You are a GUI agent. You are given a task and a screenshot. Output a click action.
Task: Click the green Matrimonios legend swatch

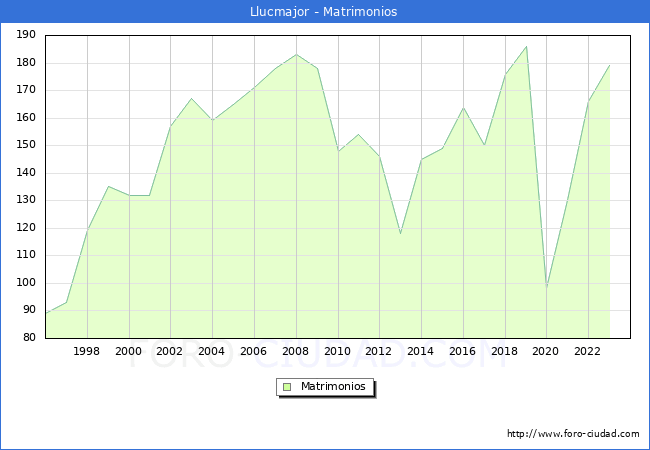(286, 387)
